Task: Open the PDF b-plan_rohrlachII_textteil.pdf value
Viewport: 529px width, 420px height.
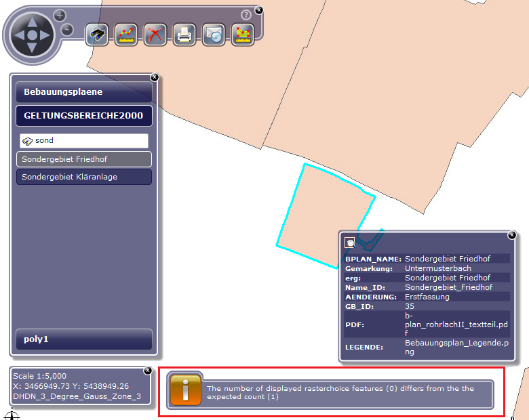Action: (456, 324)
